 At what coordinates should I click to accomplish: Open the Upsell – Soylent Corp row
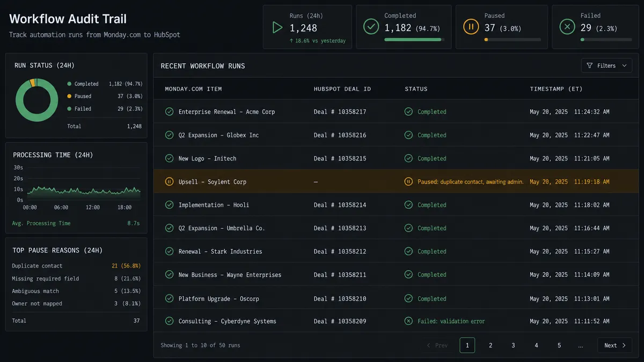396,182
